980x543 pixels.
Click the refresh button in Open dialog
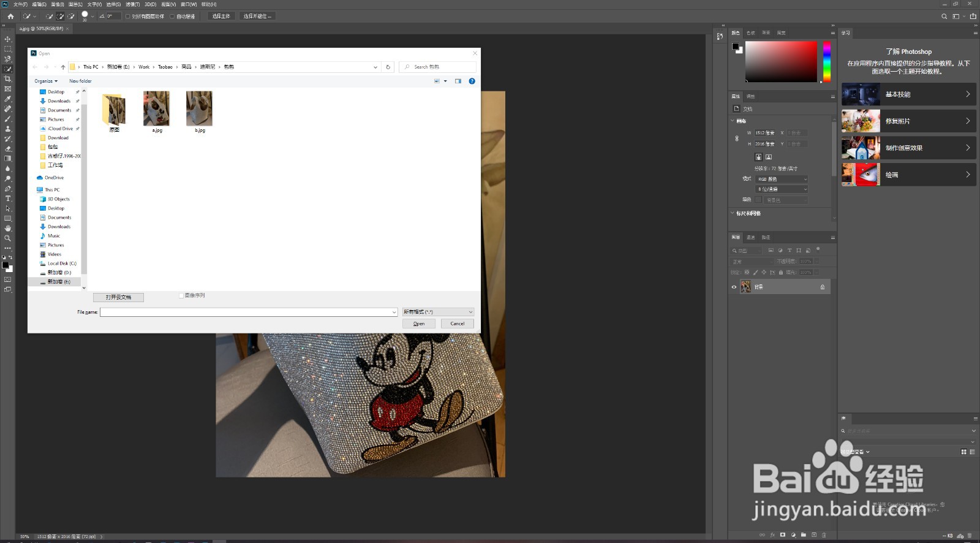pos(388,67)
